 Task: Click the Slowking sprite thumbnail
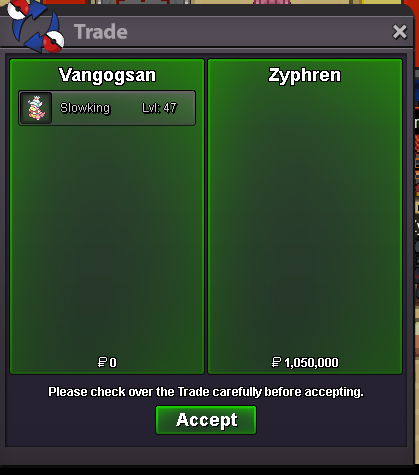tap(36, 108)
